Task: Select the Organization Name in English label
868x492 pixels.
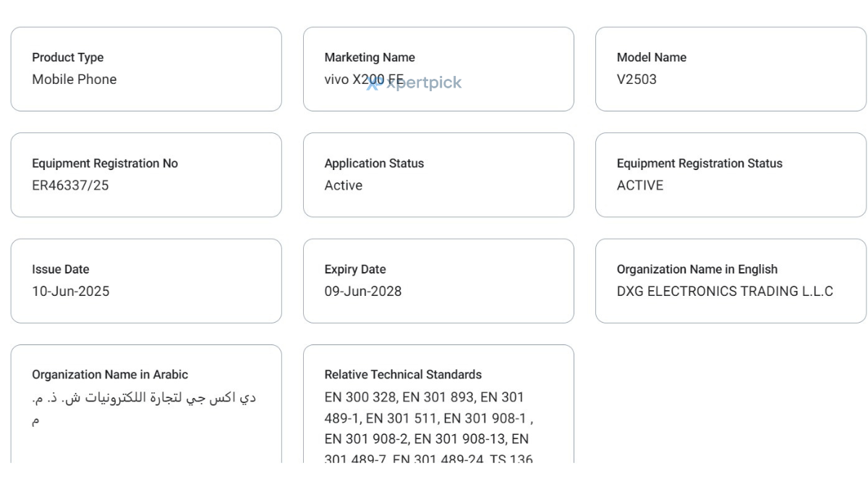Action: point(697,269)
